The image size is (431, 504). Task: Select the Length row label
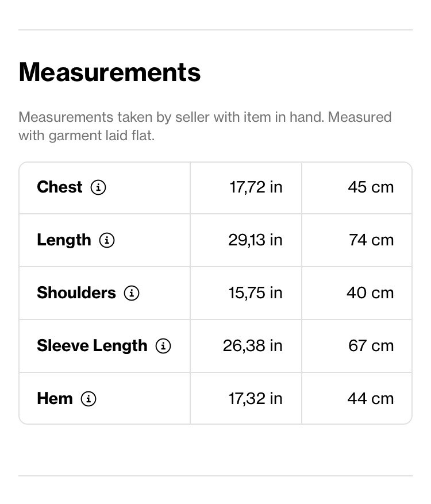pos(64,240)
